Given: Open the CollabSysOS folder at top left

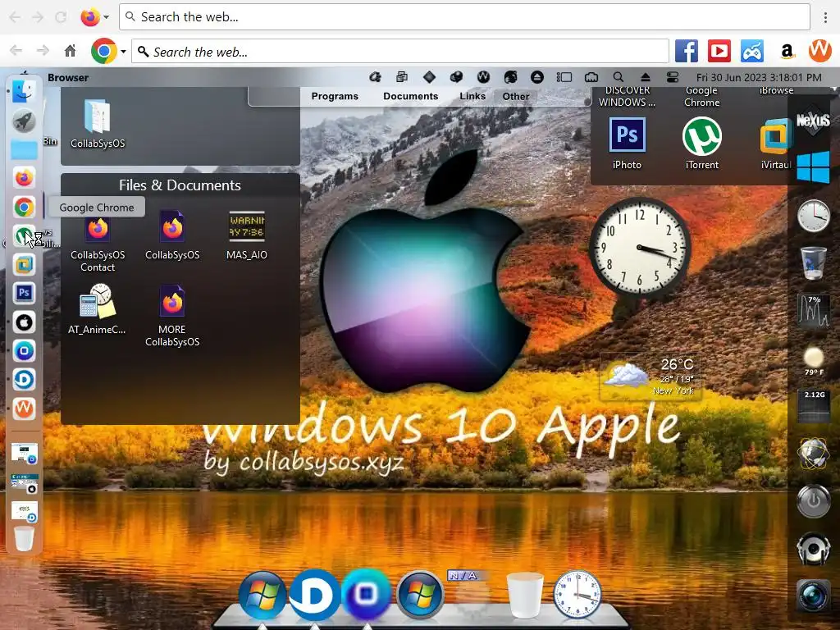Looking at the screenshot, I should [98, 125].
